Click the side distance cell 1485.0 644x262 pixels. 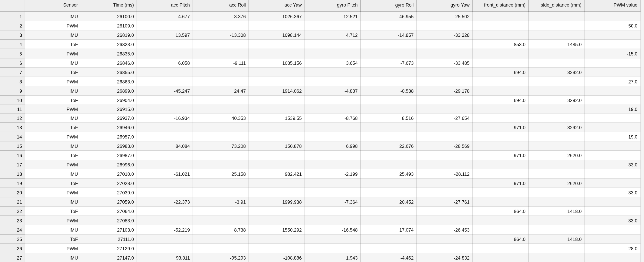[556, 45]
